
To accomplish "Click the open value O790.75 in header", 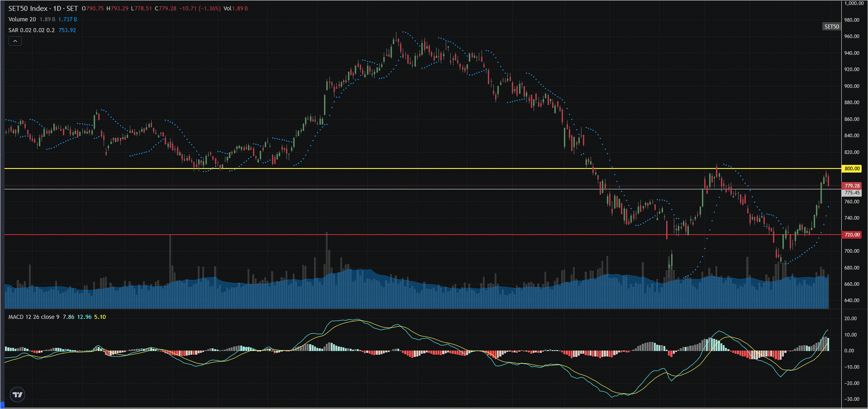I will tap(93, 9).
